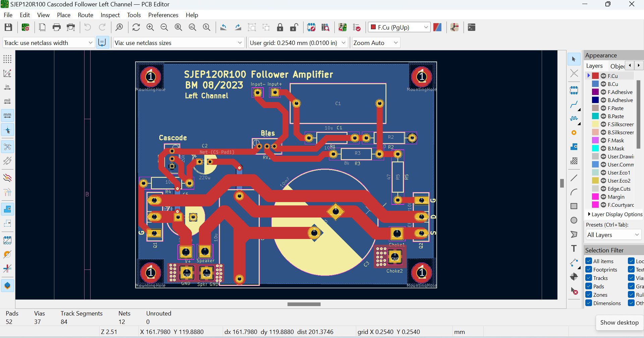Open the Route menu
This screenshot has height=338, width=644.
click(x=86, y=15)
